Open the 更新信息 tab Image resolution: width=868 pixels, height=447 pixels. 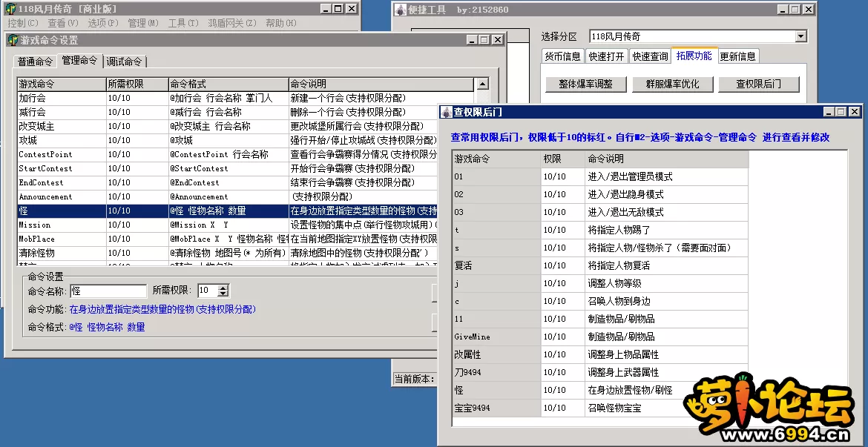pos(737,56)
